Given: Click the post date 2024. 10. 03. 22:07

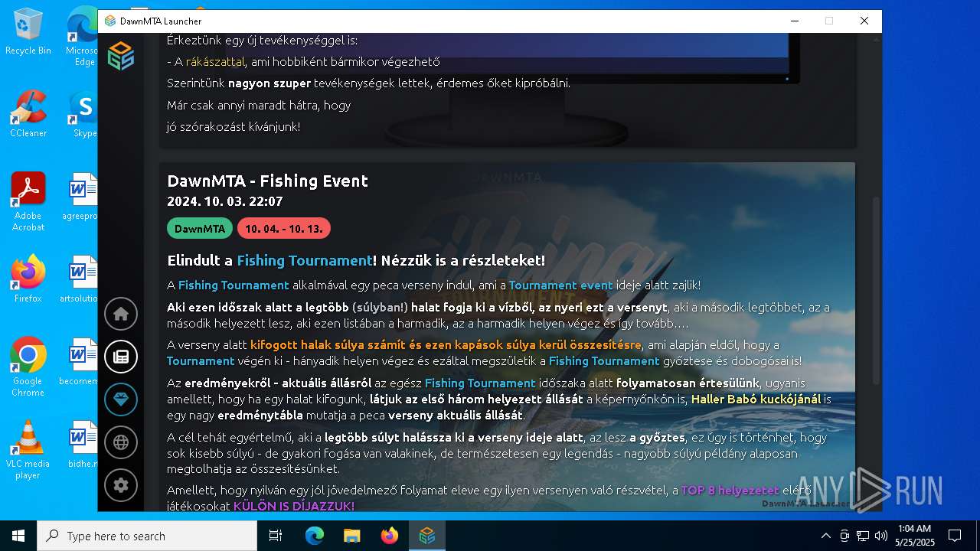Looking at the screenshot, I should 225,202.
